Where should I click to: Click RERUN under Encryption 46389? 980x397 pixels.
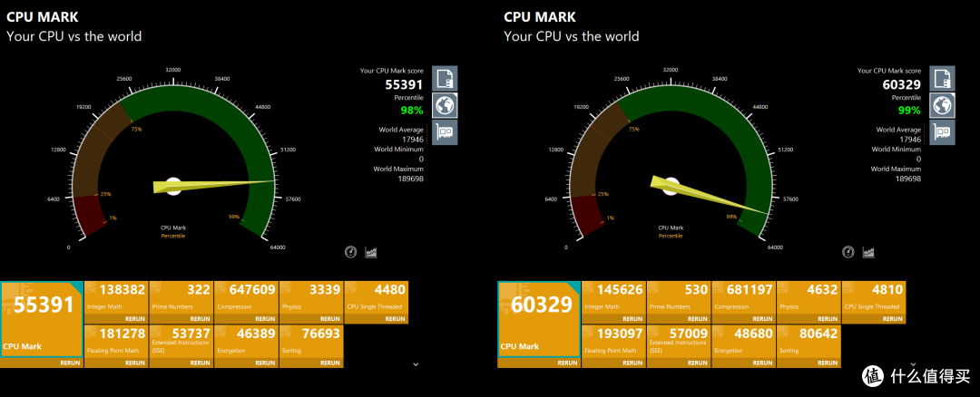(x=265, y=363)
